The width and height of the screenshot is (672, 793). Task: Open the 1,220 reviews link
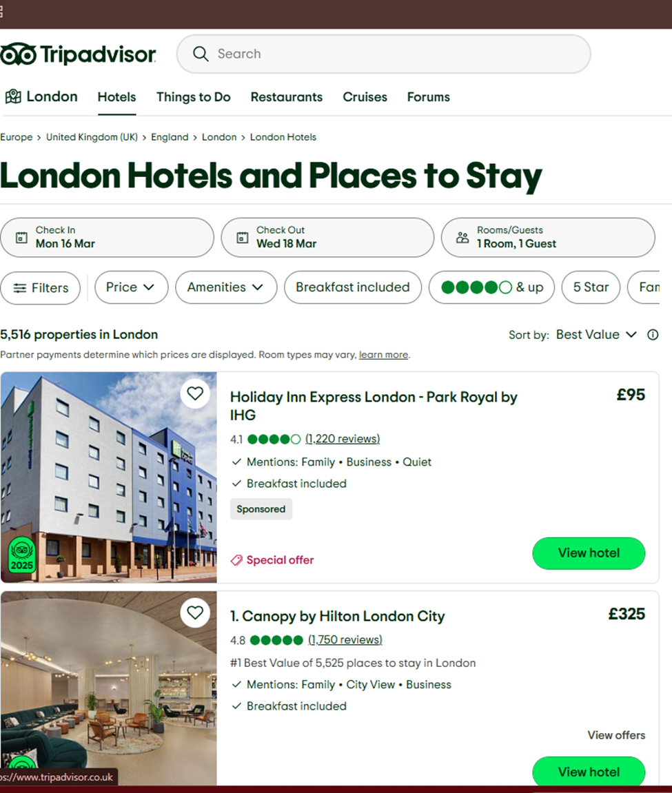point(343,439)
